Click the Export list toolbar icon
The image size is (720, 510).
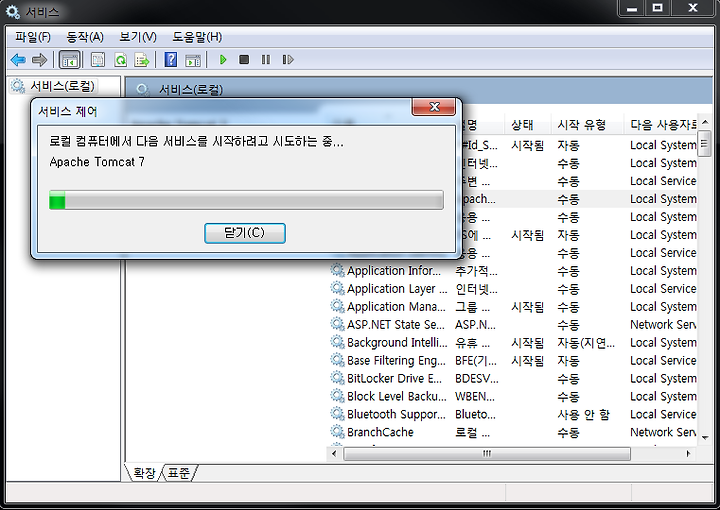(x=142, y=60)
